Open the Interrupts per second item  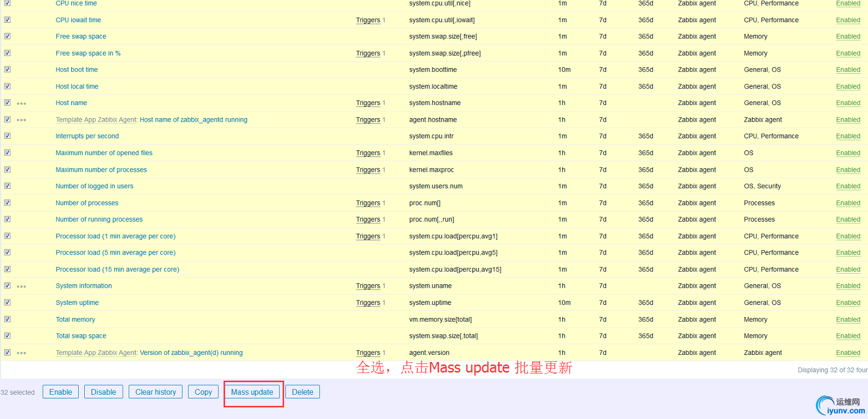pyautogui.click(x=87, y=136)
